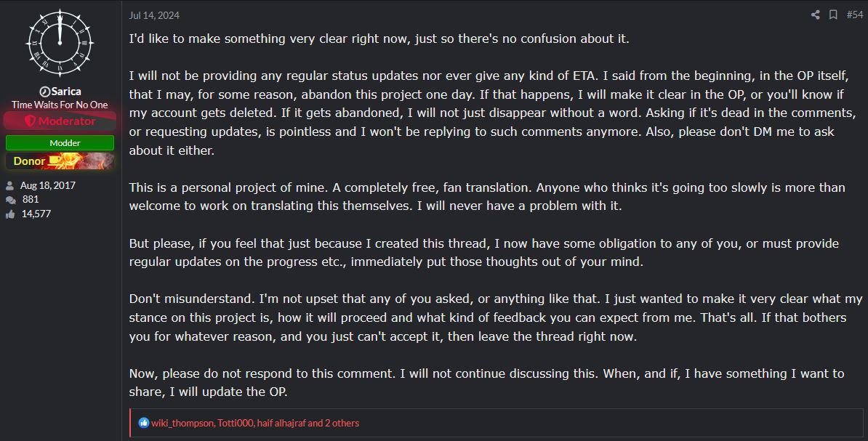
Task: Click the red Moderator badge
Action: coord(60,121)
